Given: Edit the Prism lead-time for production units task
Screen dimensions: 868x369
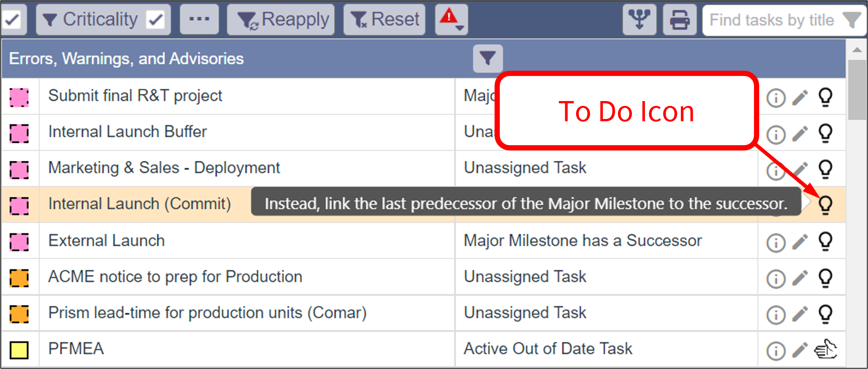Looking at the screenshot, I should (x=800, y=314).
